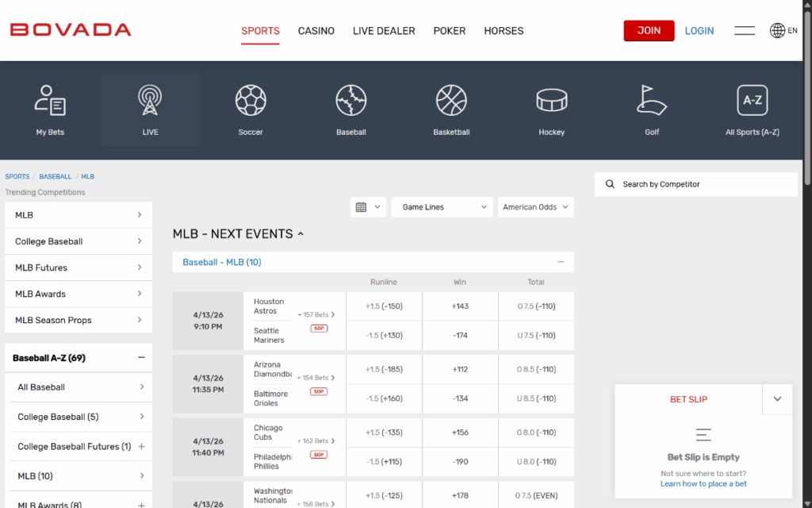812x508 pixels.
Task: Open All Sports (A-Z) icon
Action: coord(753,101)
